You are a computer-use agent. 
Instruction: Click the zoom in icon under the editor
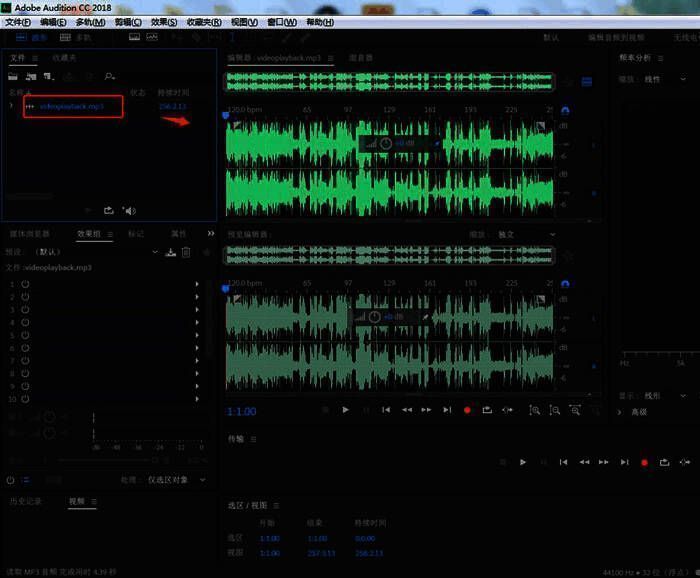pyautogui.click(x=536, y=410)
